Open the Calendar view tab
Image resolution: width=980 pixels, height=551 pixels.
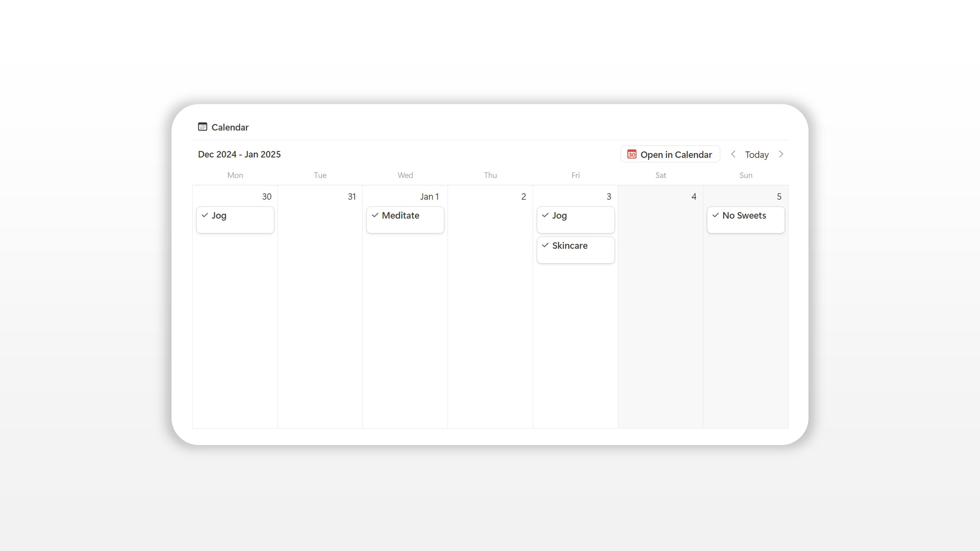[x=230, y=127]
